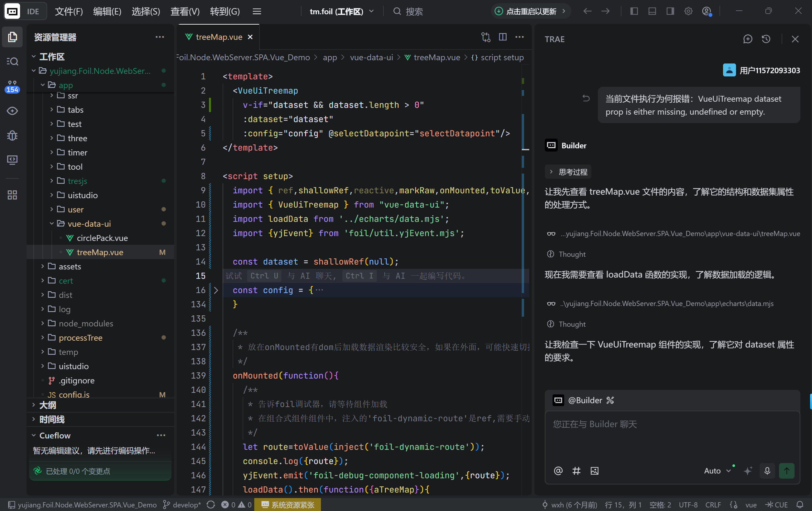Click the send message arrow button
The height and width of the screenshot is (511, 812).
786,471
